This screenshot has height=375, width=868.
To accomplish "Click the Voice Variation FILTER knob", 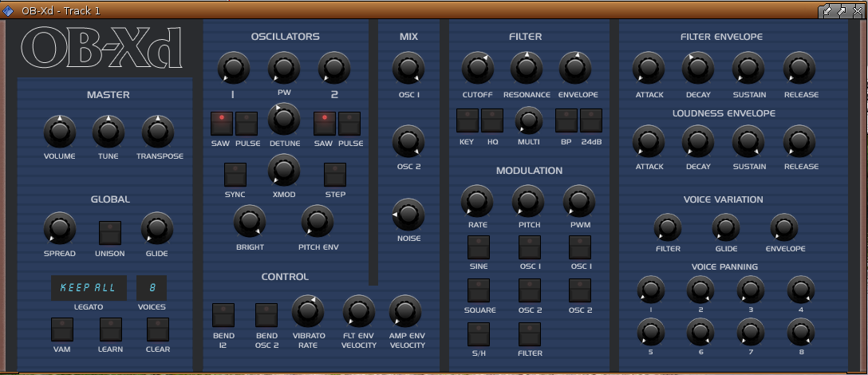I will click(668, 227).
